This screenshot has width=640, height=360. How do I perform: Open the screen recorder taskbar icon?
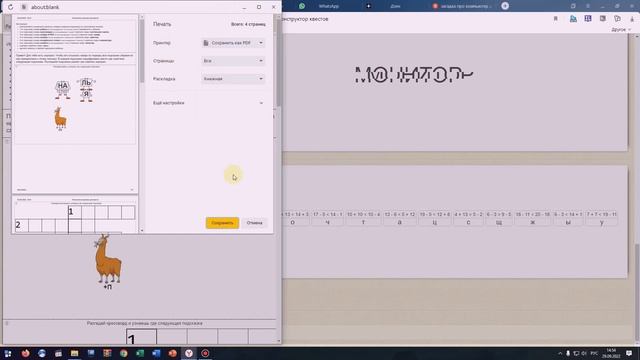click(205, 353)
